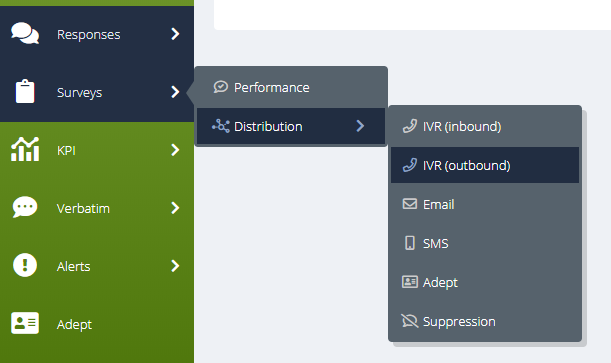
Task: Click the Email envelope icon
Action: pos(410,204)
